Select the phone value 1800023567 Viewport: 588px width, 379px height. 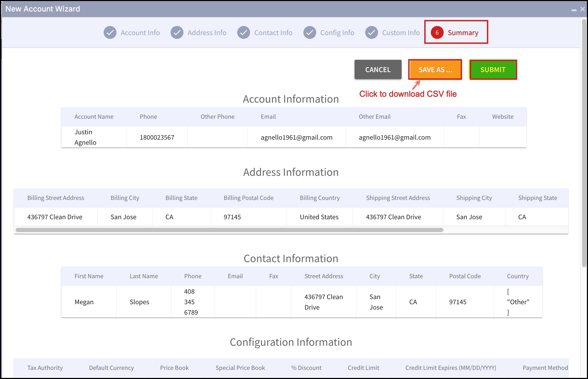157,138
